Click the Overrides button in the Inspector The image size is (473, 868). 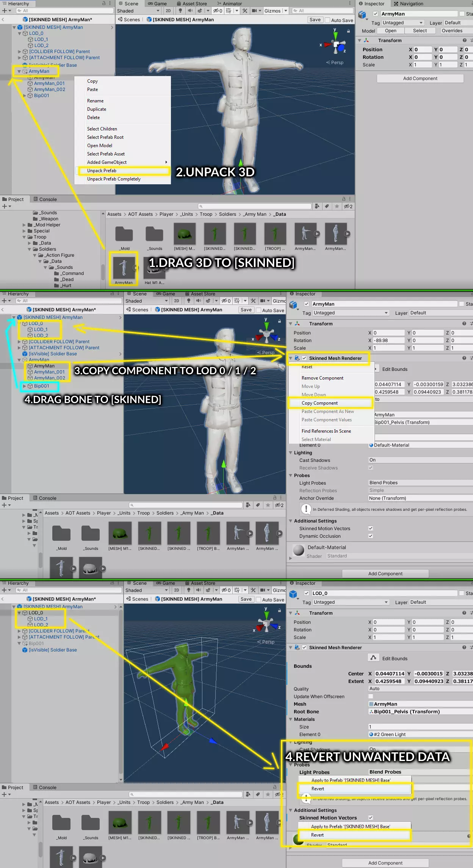[452, 31]
